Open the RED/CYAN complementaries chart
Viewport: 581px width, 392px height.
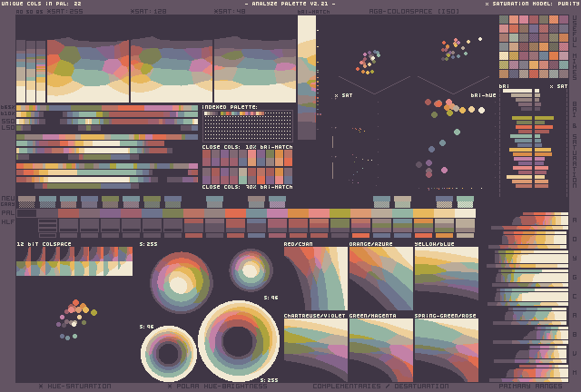(316, 279)
